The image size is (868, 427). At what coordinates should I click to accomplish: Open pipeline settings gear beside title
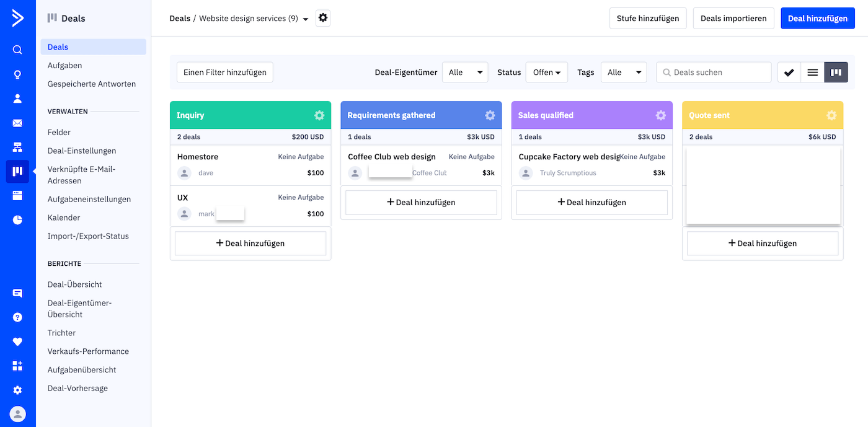click(323, 18)
